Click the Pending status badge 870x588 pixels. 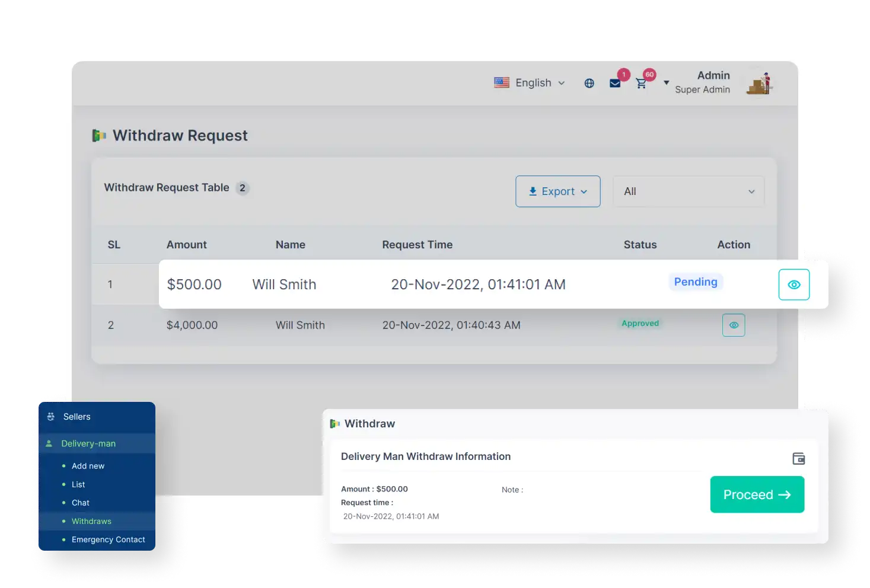pos(696,282)
